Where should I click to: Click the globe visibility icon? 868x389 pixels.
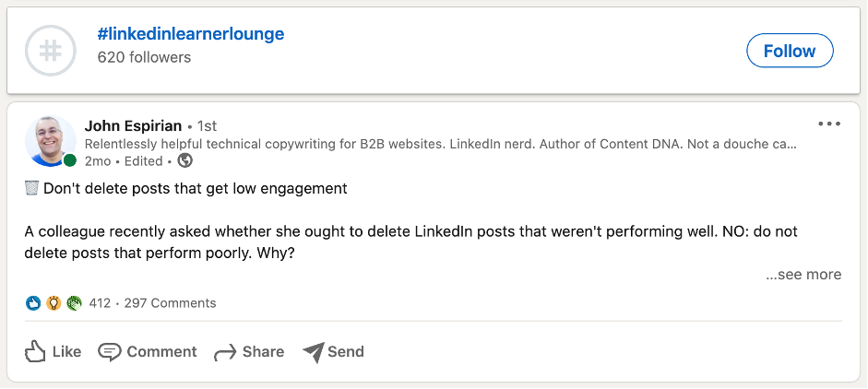(184, 160)
